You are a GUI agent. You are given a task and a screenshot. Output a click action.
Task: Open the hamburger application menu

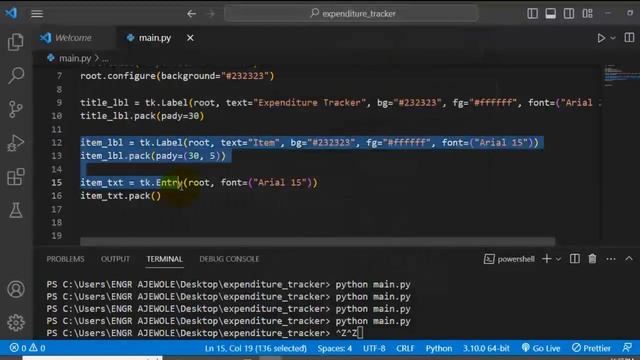(37, 13)
